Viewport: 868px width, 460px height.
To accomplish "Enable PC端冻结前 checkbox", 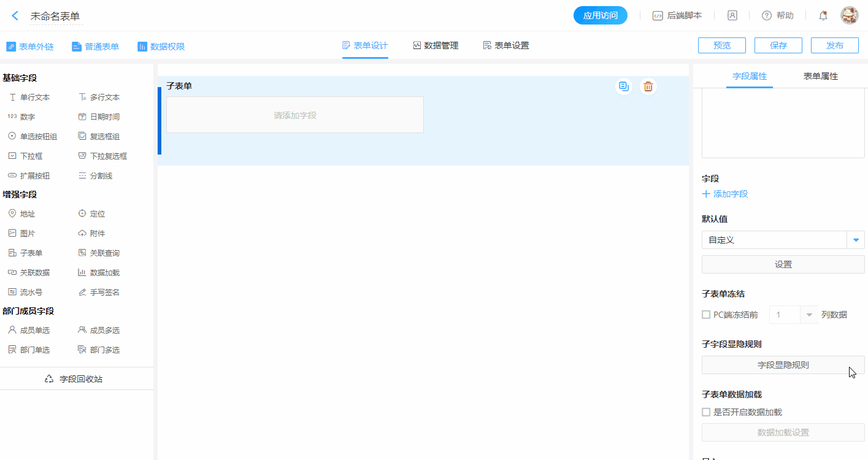I will pos(706,315).
